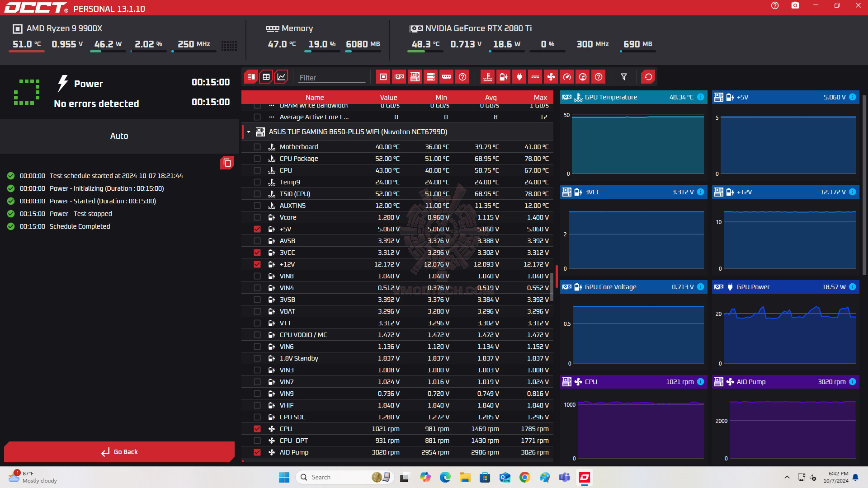The height and width of the screenshot is (488, 868).
Task: Click the reset min/max refresh icon
Action: tap(648, 77)
